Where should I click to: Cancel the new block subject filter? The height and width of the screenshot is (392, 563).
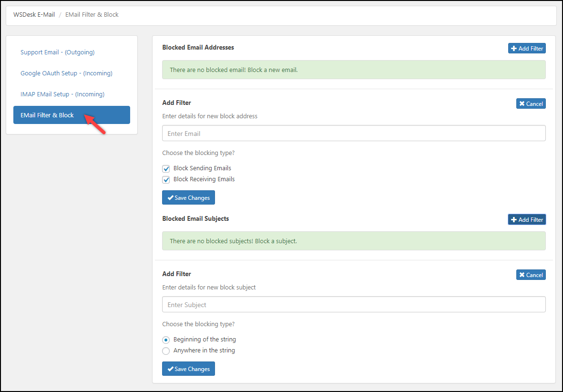[531, 275]
